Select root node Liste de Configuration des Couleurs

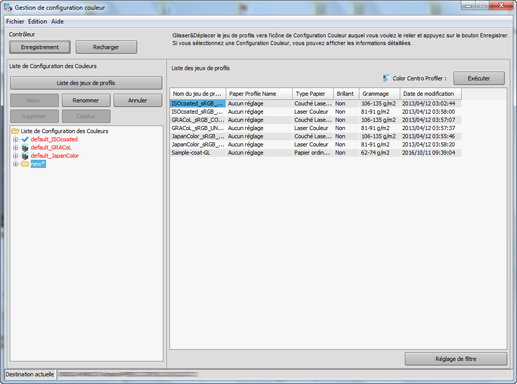click(64, 131)
